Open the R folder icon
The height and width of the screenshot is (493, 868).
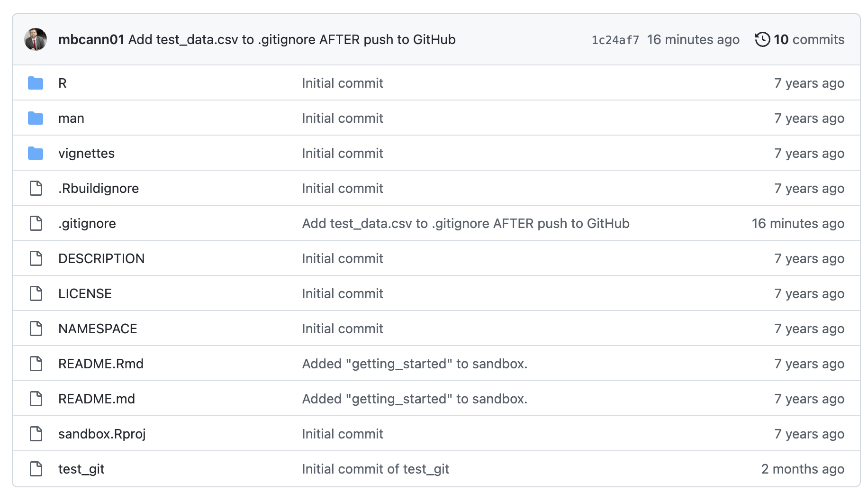(35, 83)
